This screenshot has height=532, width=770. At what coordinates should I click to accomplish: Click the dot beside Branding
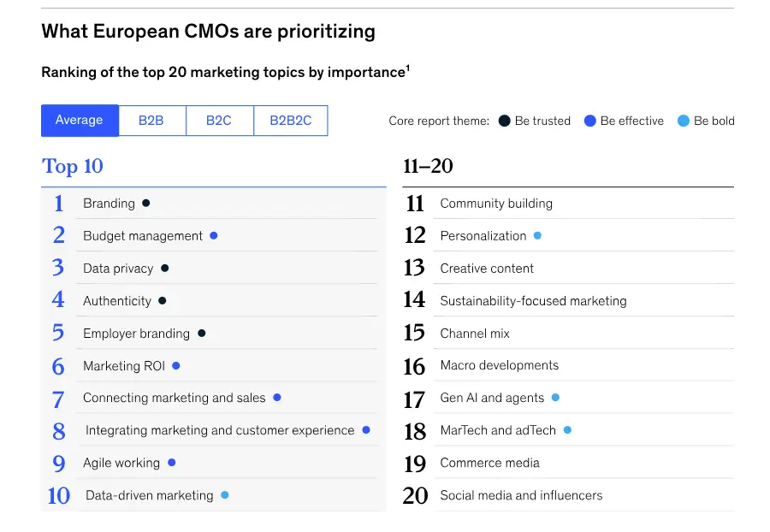146,204
